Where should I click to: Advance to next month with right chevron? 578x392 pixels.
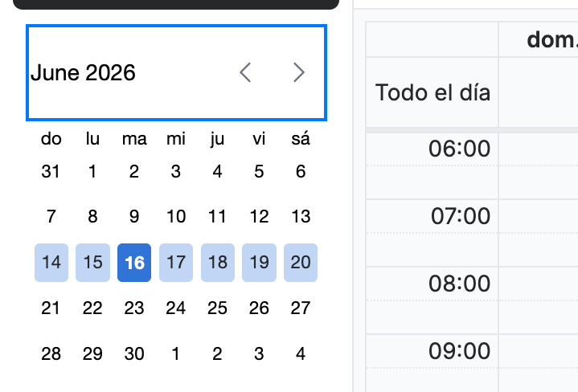298,72
